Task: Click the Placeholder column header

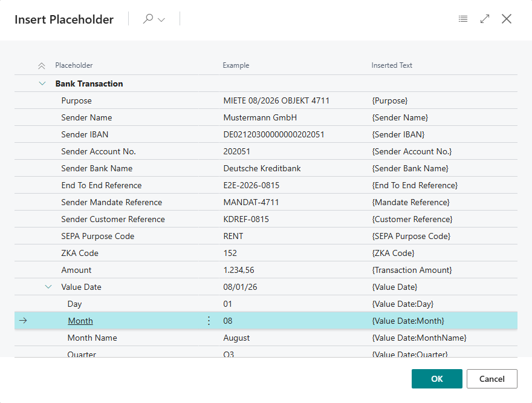Action: pyautogui.click(x=74, y=65)
